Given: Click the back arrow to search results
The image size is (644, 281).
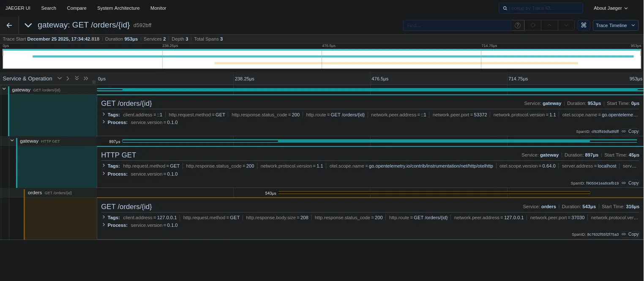Looking at the screenshot, I should [x=9, y=25].
